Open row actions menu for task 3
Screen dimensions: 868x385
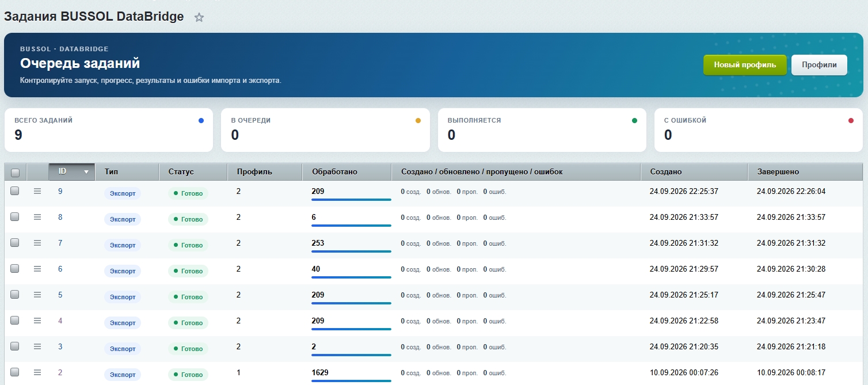pos(37,346)
